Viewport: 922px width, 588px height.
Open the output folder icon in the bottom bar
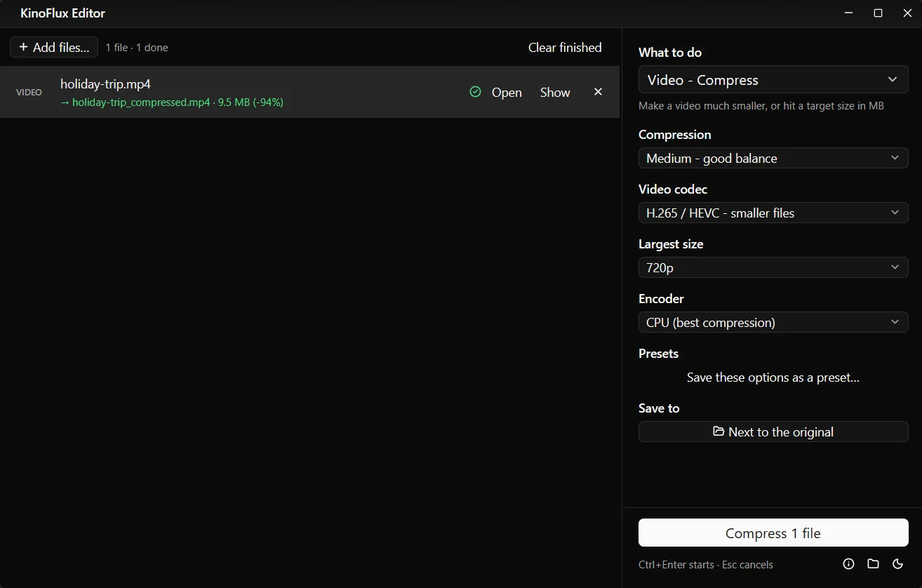(873, 563)
